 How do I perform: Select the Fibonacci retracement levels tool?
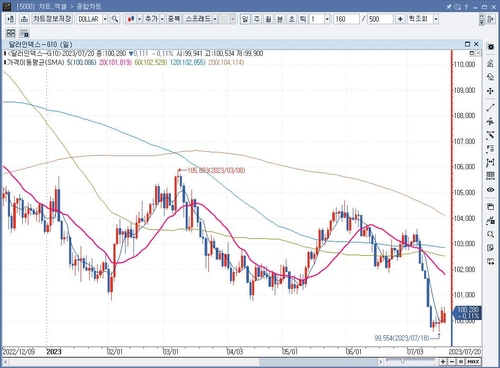[x=491, y=149]
